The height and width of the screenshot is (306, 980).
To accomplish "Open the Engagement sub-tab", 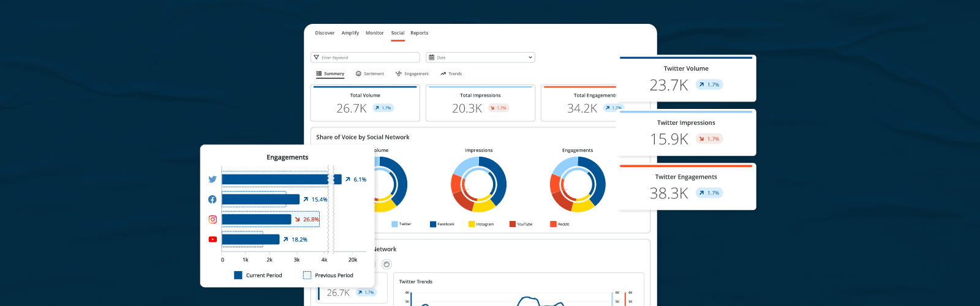I will 412,73.
